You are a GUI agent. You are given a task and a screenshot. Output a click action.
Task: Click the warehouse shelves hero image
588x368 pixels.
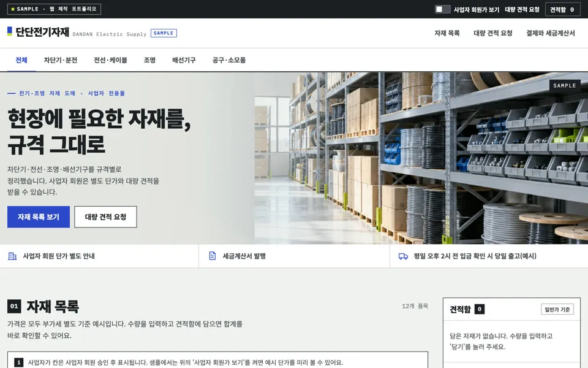(x=421, y=158)
